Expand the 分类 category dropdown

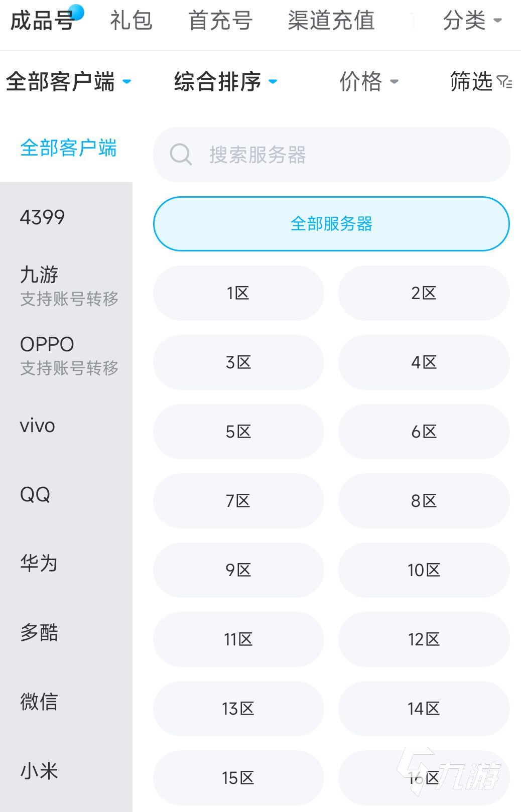(472, 21)
